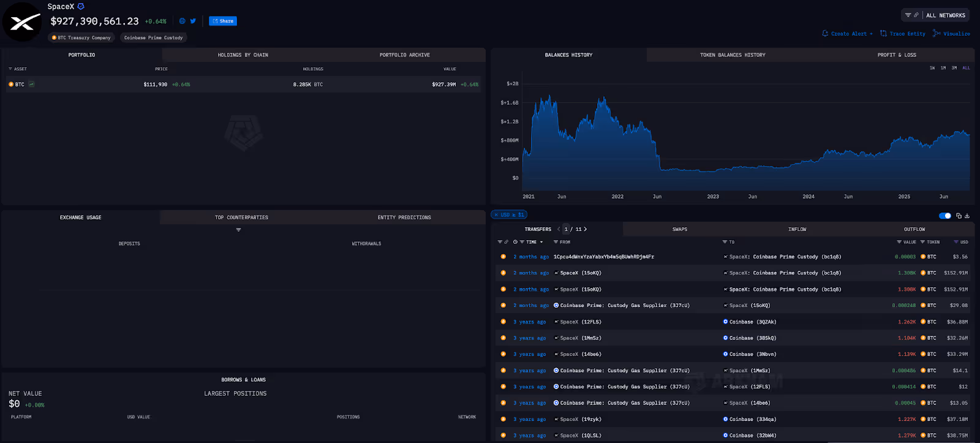
Task: Switch to Inflow tab
Action: [797, 229]
